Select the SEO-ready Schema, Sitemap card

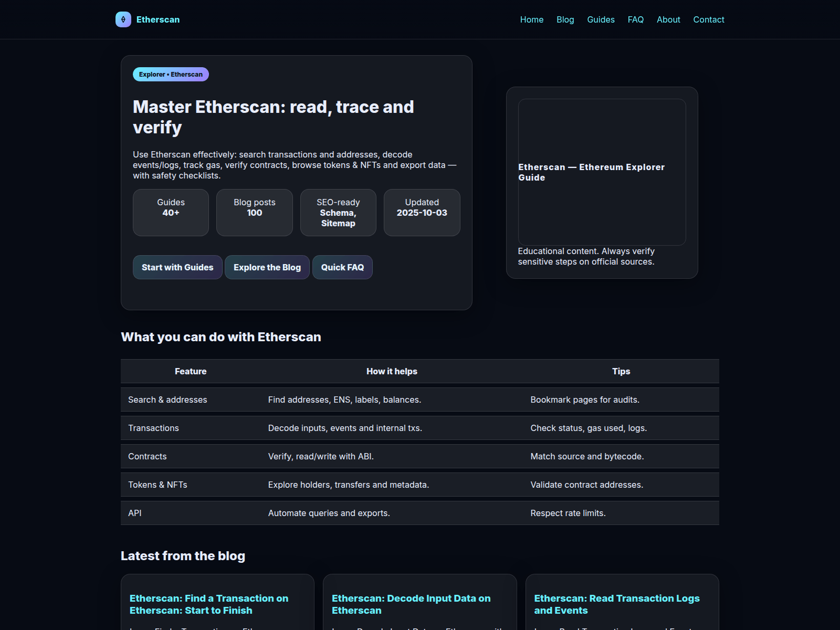tap(338, 213)
